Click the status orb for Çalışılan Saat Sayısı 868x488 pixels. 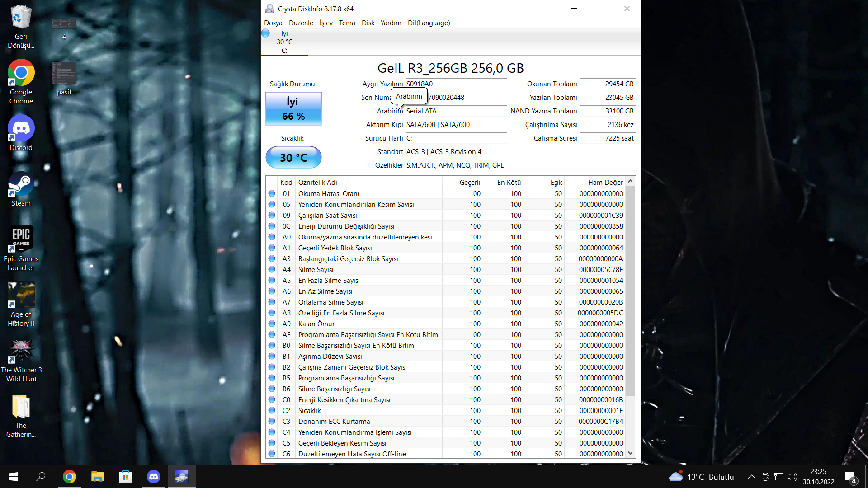click(x=272, y=215)
